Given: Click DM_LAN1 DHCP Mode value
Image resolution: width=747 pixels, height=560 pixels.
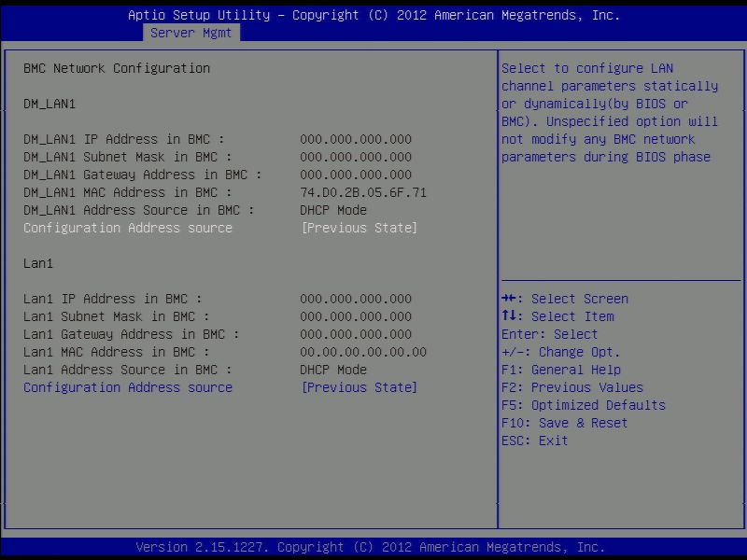Looking at the screenshot, I should click(333, 211).
